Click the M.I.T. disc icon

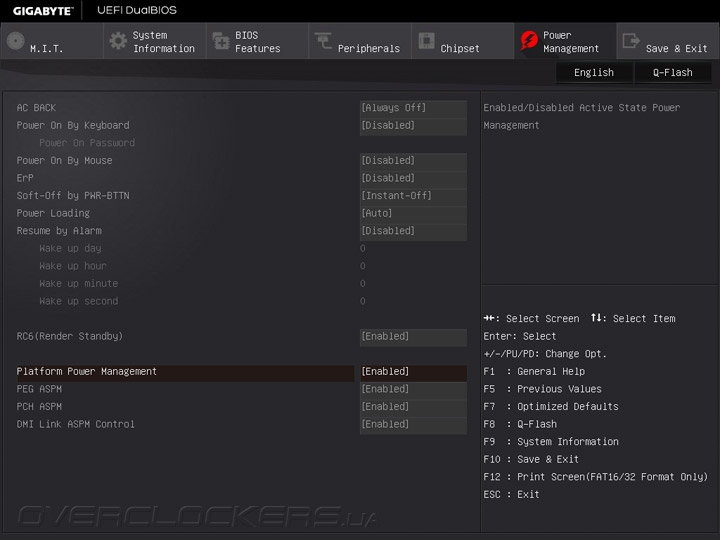pos(16,41)
